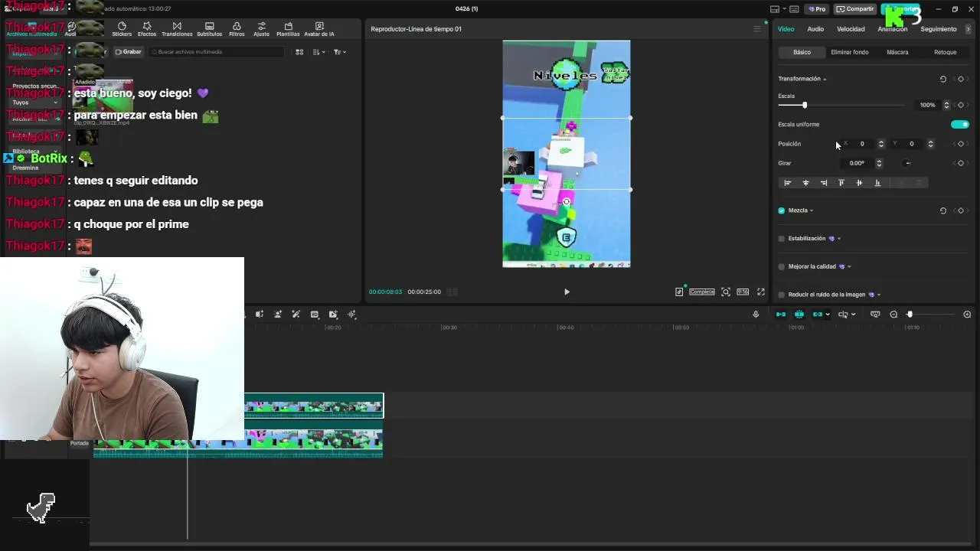Open the Ajuste panel
Viewport: 980px width, 551px height.
point(262,29)
